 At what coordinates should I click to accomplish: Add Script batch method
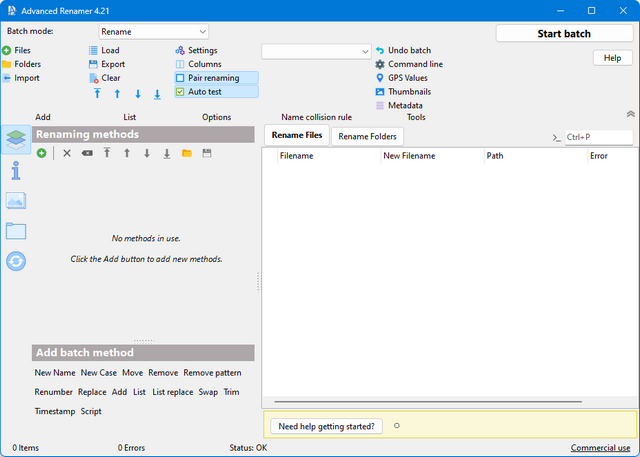[91, 411]
